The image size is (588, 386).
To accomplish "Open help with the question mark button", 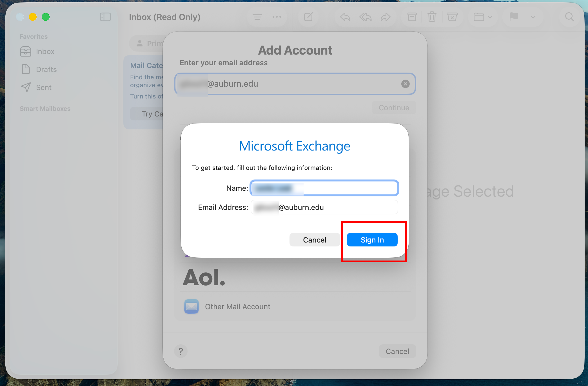I will 181,351.
